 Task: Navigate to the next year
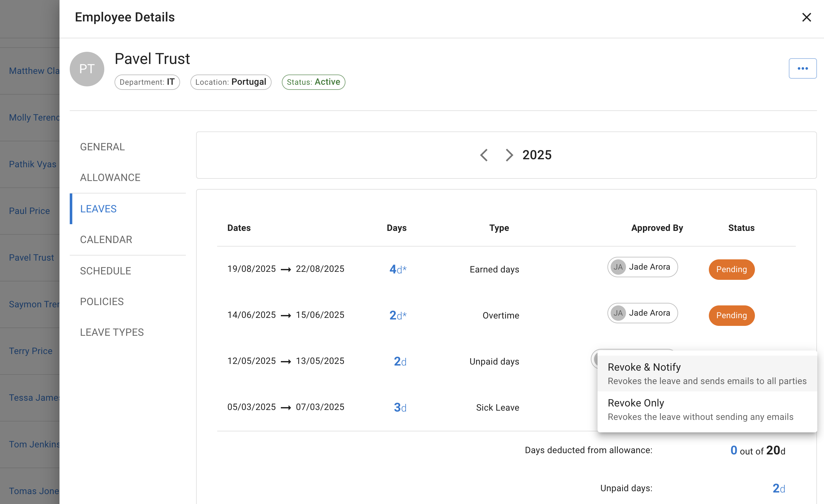[x=509, y=155]
